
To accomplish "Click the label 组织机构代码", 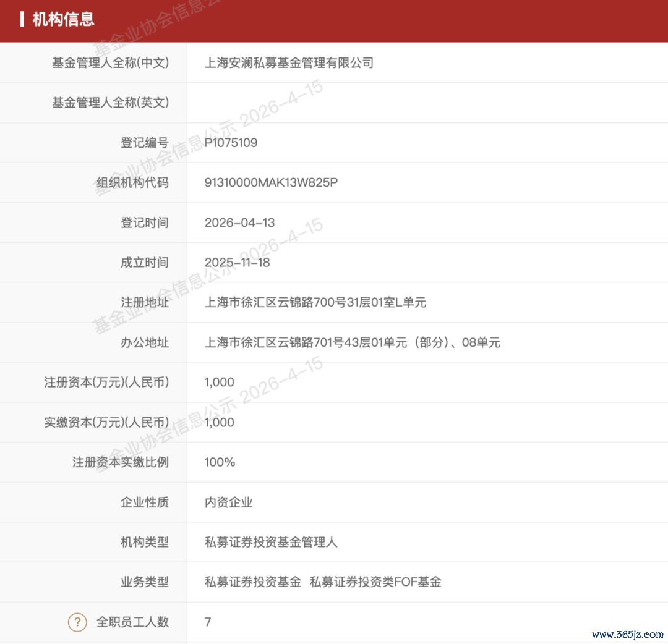I will (x=132, y=182).
